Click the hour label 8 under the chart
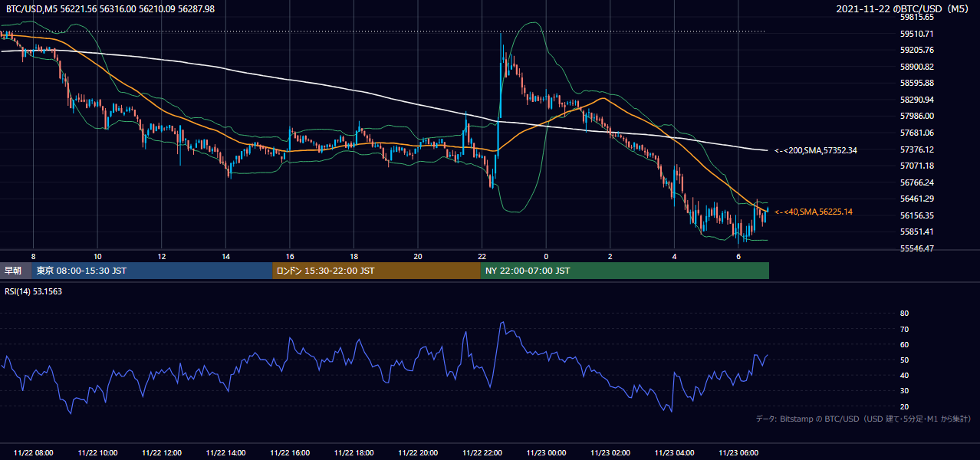Viewport: 980px width, 460px height. (x=33, y=256)
